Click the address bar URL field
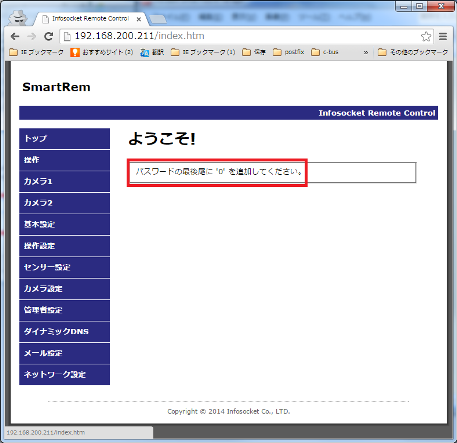Viewport: 457px width, 443px height. coord(240,36)
